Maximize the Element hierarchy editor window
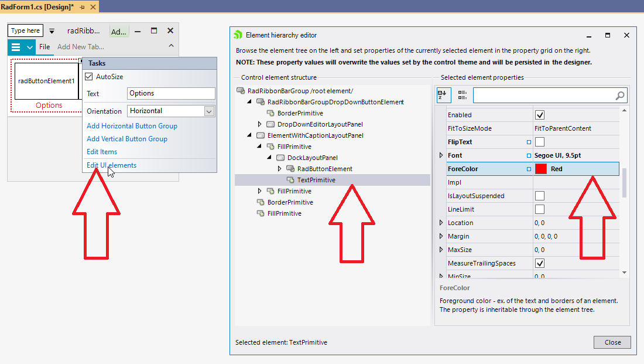The image size is (644, 364). click(x=608, y=35)
